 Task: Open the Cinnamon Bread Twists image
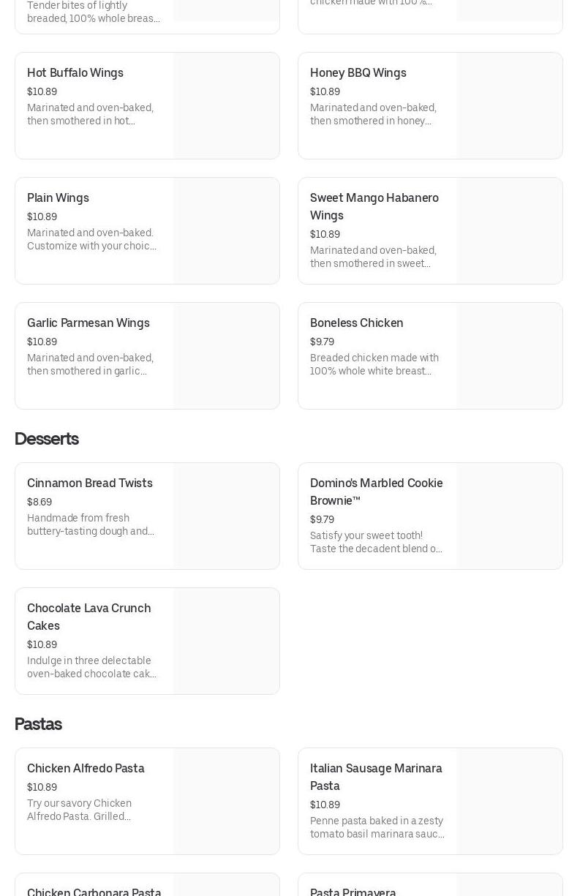tap(226, 516)
